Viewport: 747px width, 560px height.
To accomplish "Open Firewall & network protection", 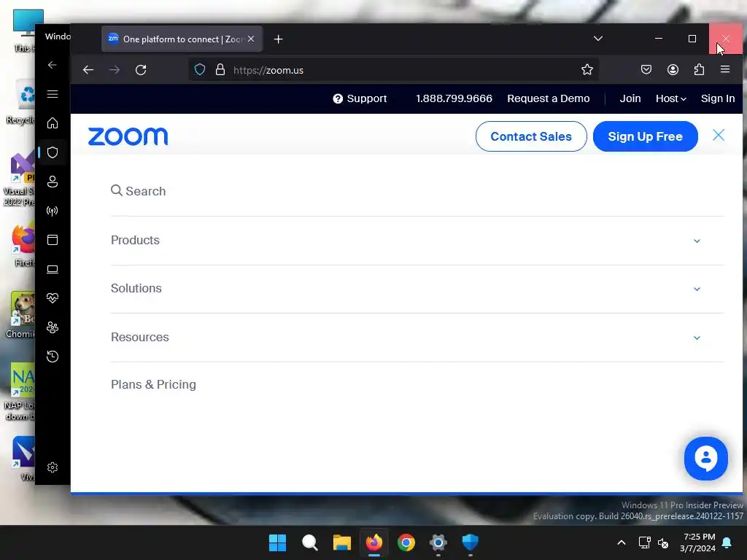I will pyautogui.click(x=53, y=211).
